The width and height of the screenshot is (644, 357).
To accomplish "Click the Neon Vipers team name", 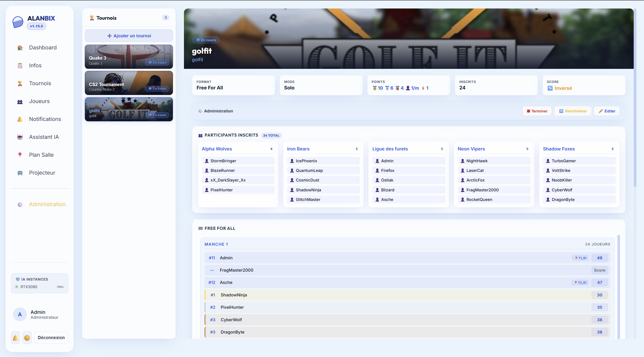I will 471,149.
